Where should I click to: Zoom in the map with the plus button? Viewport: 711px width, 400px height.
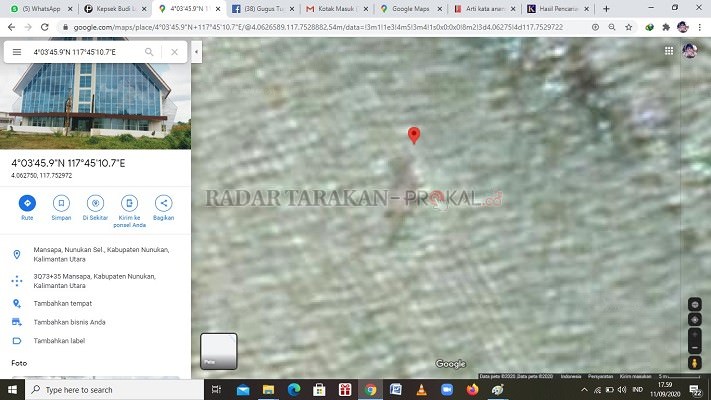point(695,335)
